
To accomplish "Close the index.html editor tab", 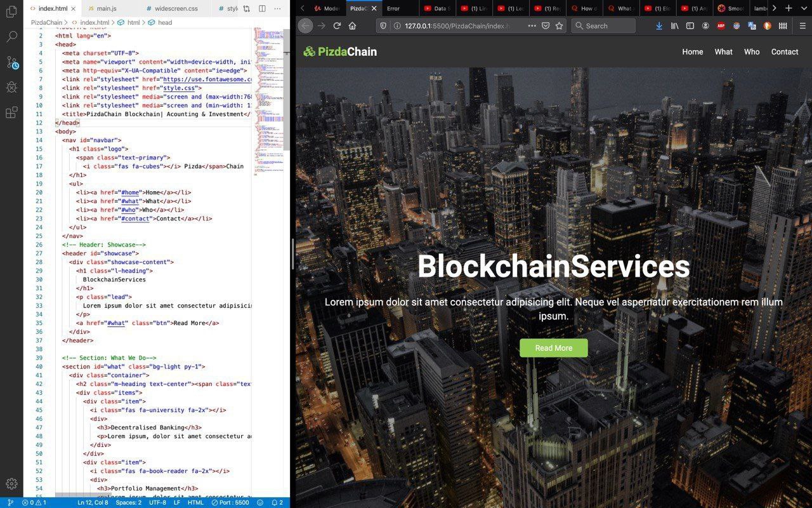I will [74, 9].
